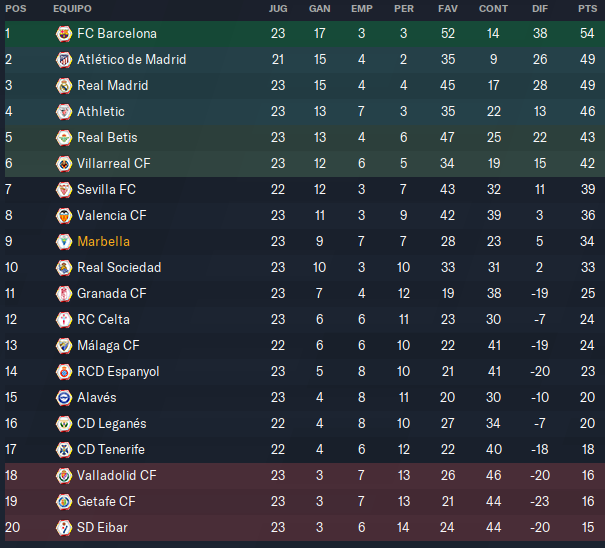Click the CD Tenerife crest icon
605x548 pixels.
point(64,450)
